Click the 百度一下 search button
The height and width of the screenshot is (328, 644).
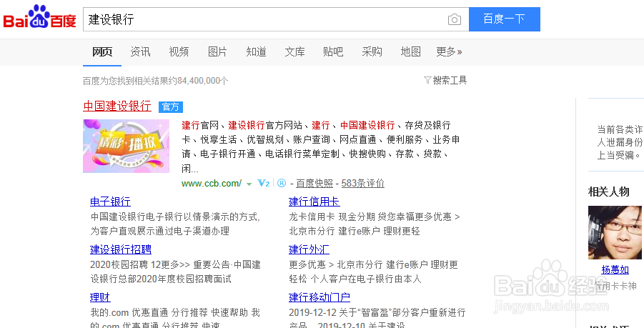click(x=505, y=19)
